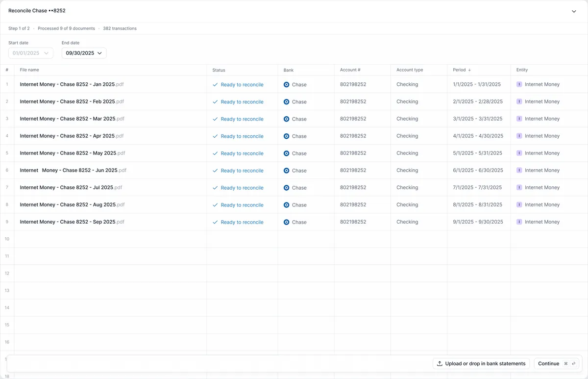Click the Chase bank logo in Apr 2025 row
The width and height of the screenshot is (588, 379).
[287, 136]
